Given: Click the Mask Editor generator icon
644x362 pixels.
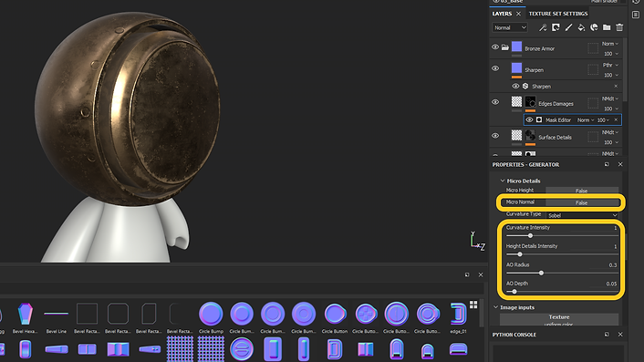Looking at the screenshot, I should click(539, 119).
